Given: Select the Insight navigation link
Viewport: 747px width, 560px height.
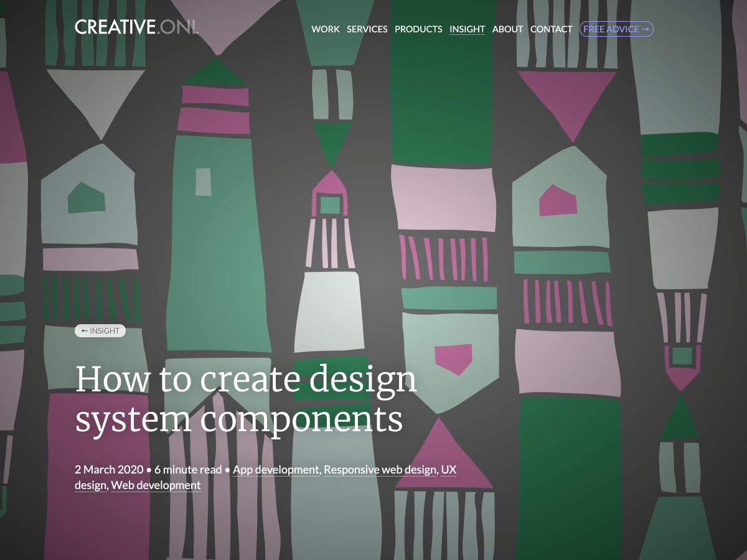Looking at the screenshot, I should point(467,29).
